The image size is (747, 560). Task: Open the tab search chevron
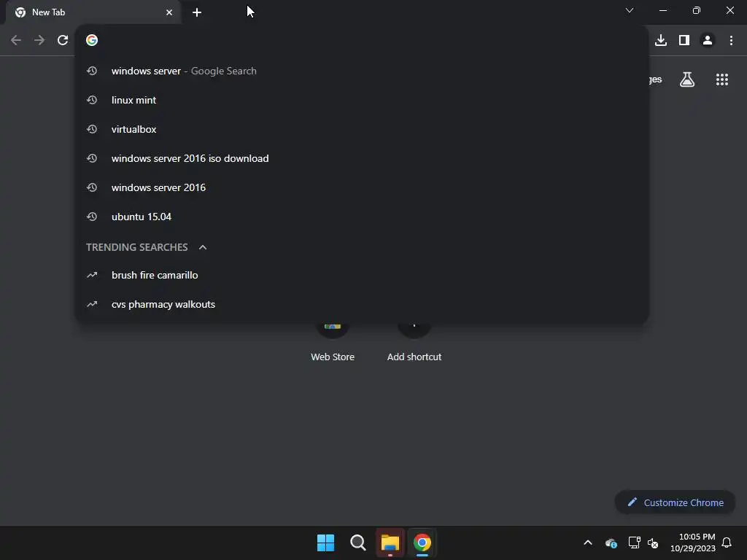630,10
